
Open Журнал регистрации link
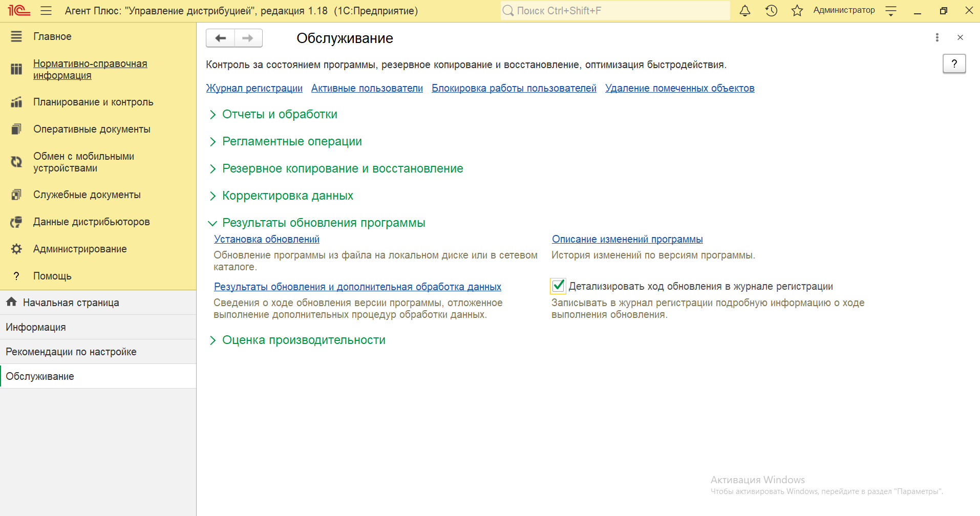254,88
